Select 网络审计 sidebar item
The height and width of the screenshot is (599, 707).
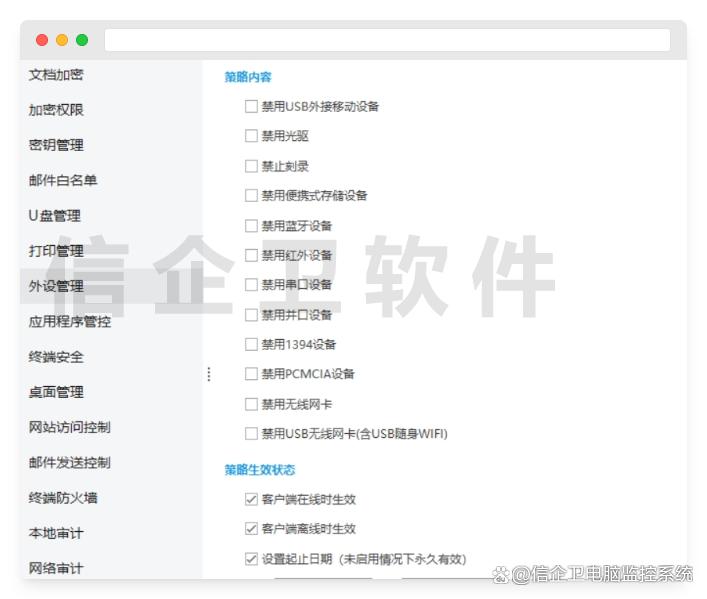(56, 568)
